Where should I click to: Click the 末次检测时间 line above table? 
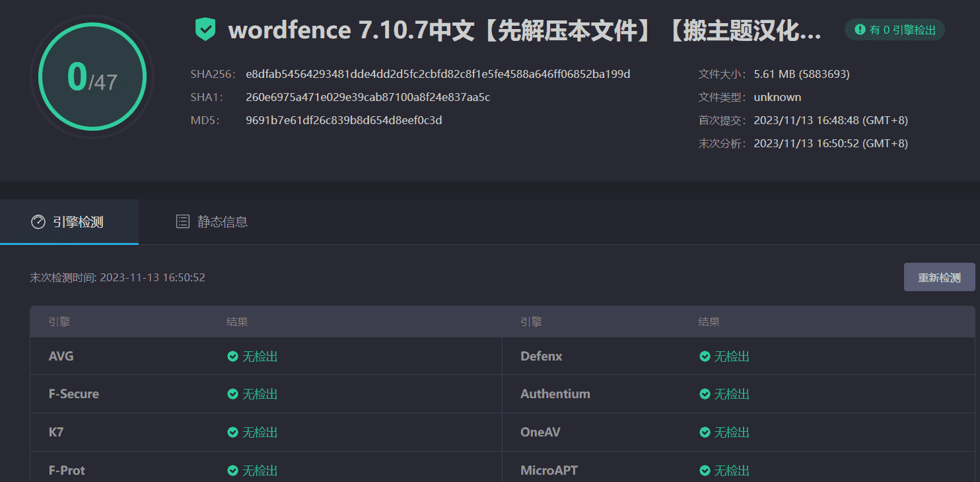pyautogui.click(x=118, y=277)
